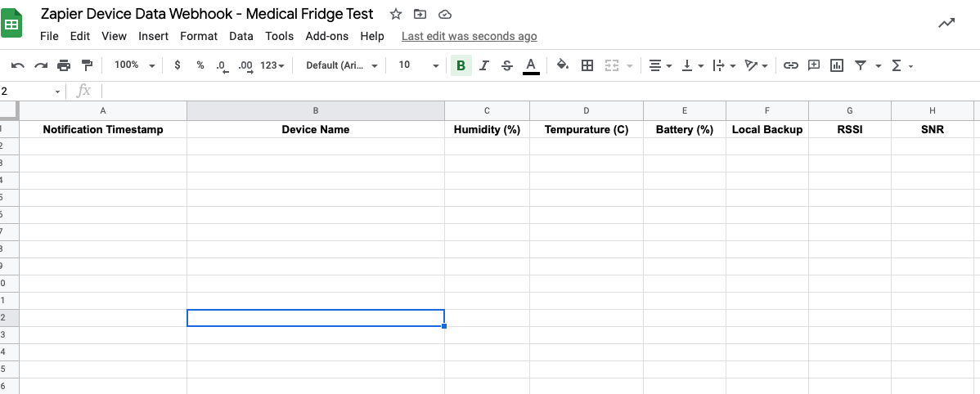This screenshot has width=980, height=394.
Task: Open horizontal align dropdown
Action: point(660,65)
